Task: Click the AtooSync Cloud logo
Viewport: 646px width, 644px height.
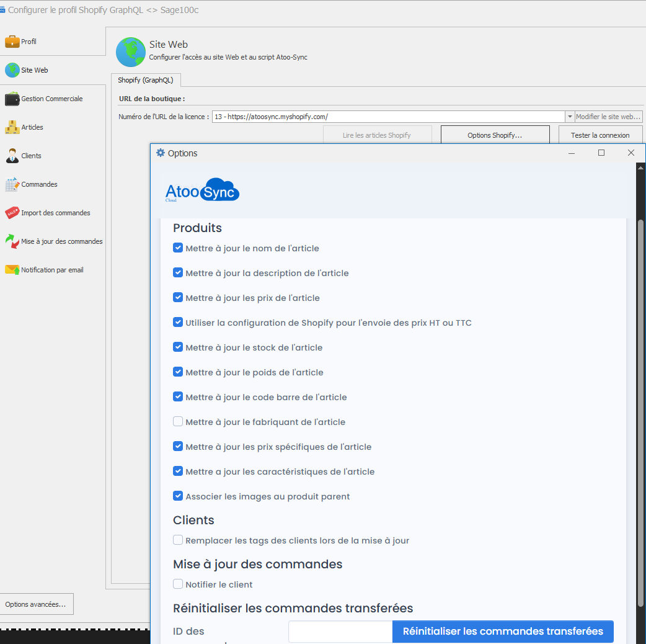Action: click(202, 190)
